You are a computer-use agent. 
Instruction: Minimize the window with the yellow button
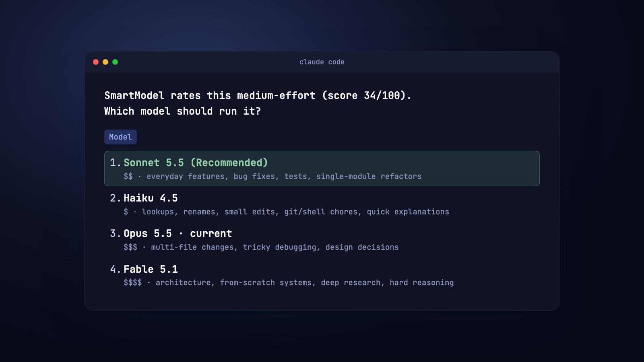pyautogui.click(x=105, y=62)
